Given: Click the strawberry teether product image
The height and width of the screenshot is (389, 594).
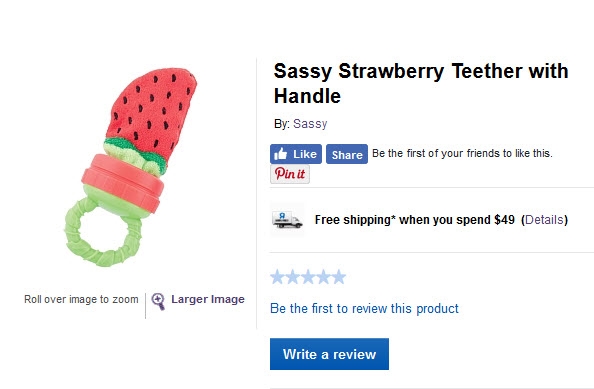Looking at the screenshot, I should (131, 167).
